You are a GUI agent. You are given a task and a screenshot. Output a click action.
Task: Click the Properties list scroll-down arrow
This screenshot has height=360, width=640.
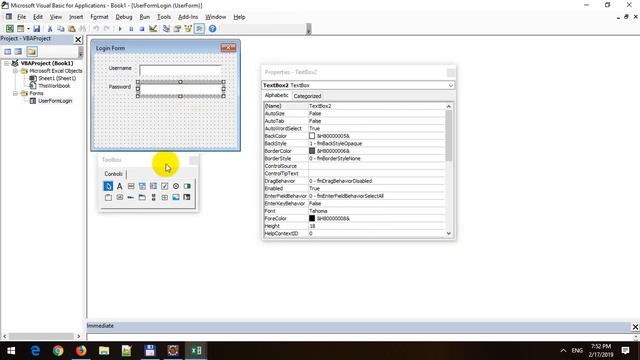pos(449,233)
